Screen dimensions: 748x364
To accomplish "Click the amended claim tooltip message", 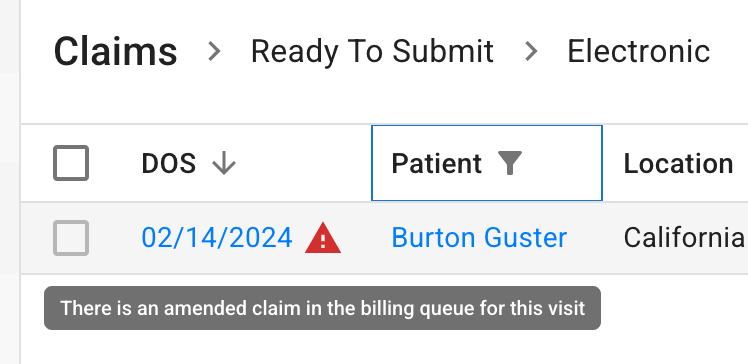I will pyautogui.click(x=322, y=308).
